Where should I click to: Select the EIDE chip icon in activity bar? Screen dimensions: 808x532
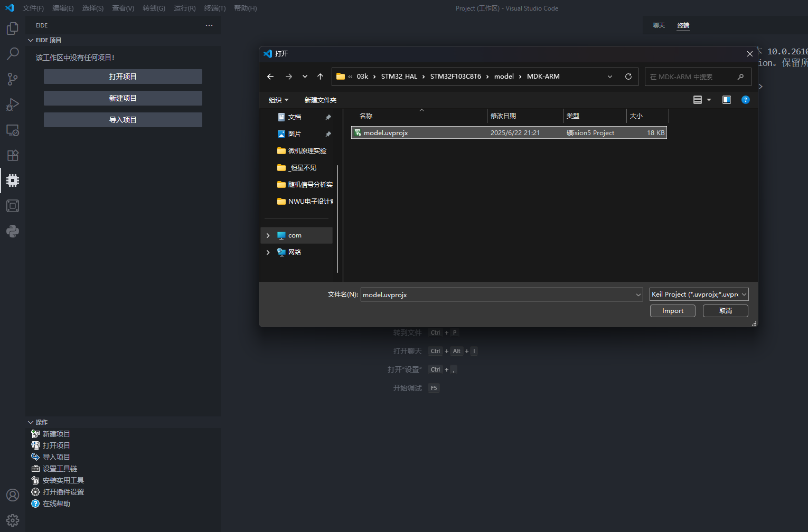click(x=13, y=180)
